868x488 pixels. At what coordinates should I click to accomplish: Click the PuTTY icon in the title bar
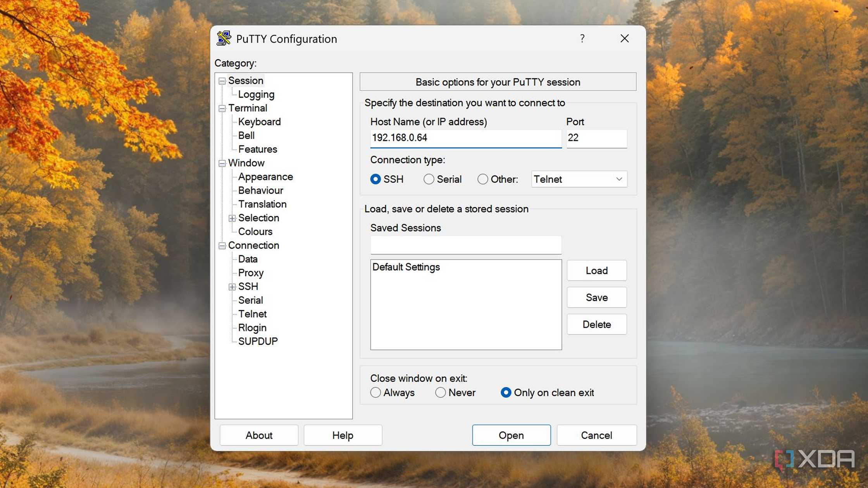coord(224,38)
